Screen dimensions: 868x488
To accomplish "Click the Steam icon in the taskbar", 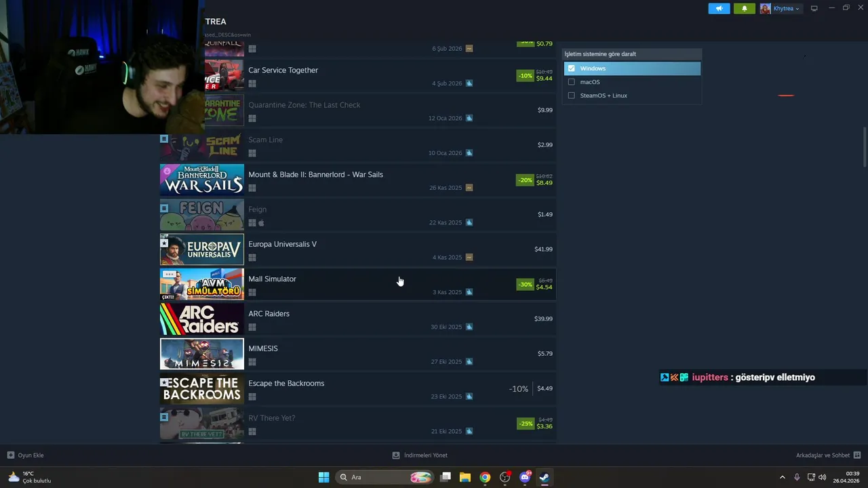I will (x=544, y=477).
